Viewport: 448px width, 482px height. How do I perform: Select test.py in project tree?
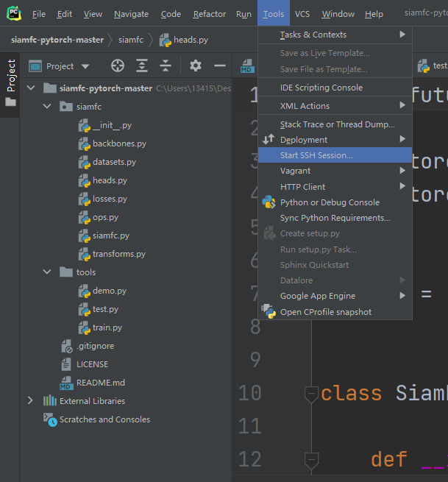105,309
